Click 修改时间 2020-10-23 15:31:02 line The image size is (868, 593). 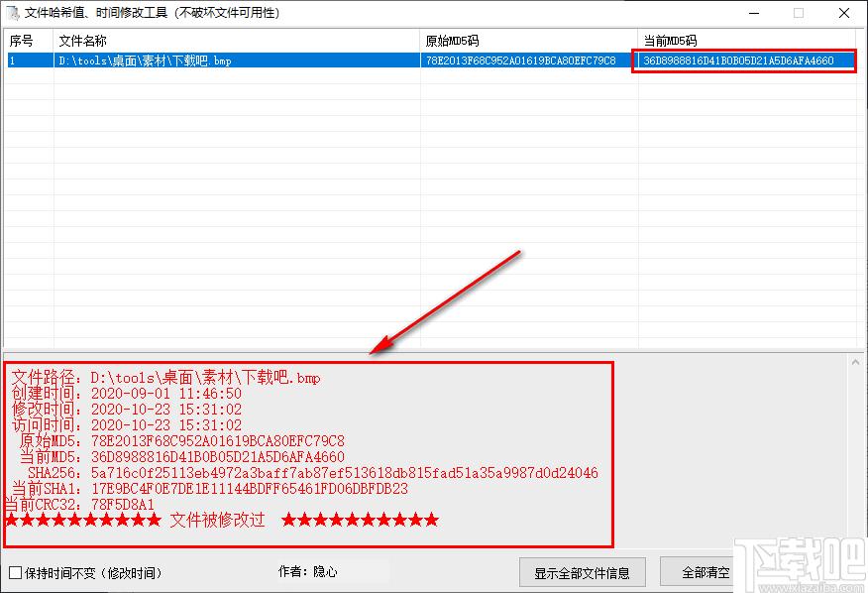127,410
